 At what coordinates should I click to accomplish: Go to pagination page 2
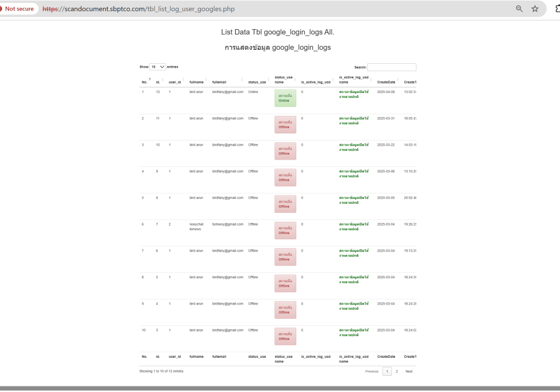396,371
